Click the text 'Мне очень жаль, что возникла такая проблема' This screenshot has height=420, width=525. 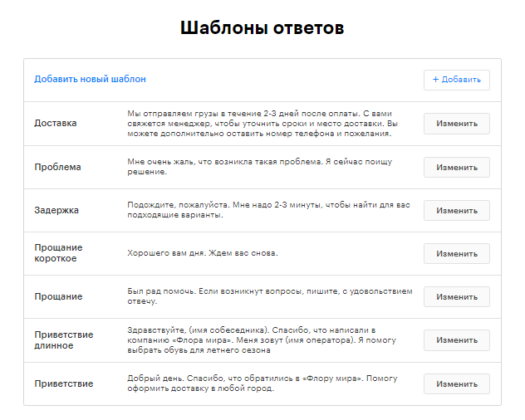click(x=225, y=162)
